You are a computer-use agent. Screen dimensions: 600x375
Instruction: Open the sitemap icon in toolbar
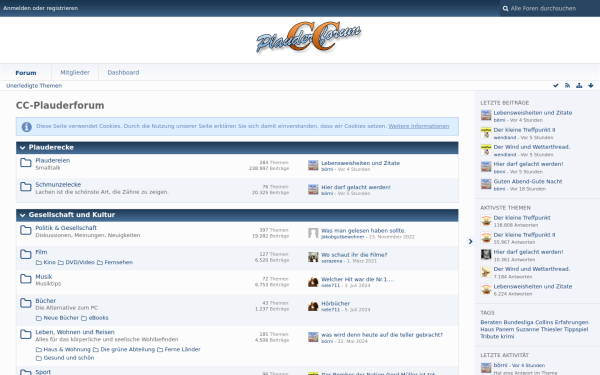(579, 86)
